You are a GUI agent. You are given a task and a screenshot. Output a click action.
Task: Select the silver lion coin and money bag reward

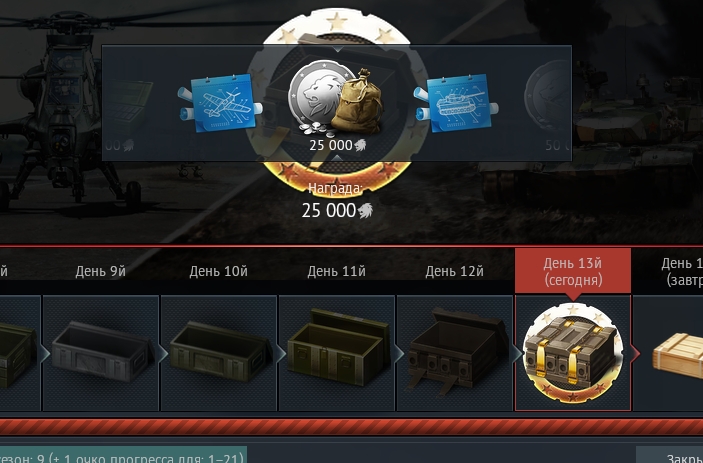[x=336, y=99]
